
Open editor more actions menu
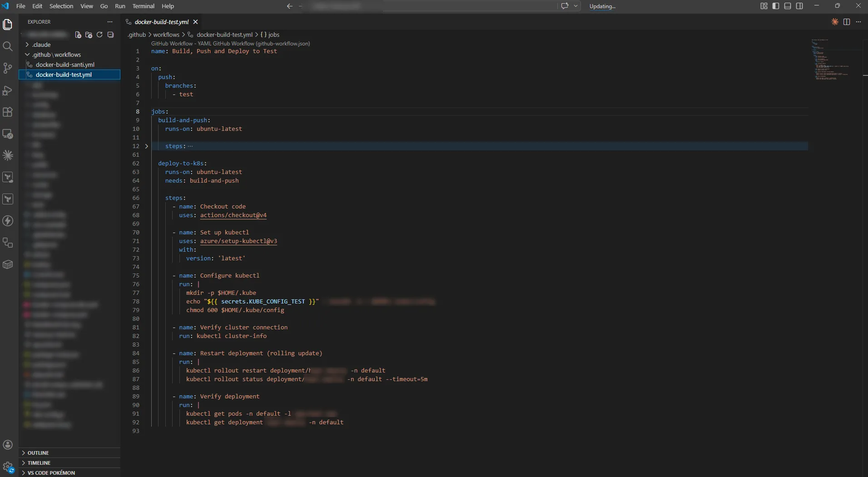(858, 22)
